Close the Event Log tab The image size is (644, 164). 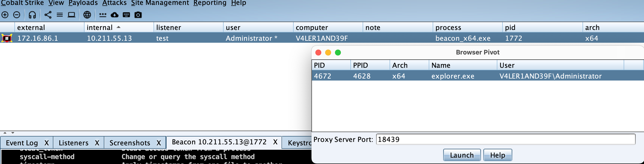(47, 143)
